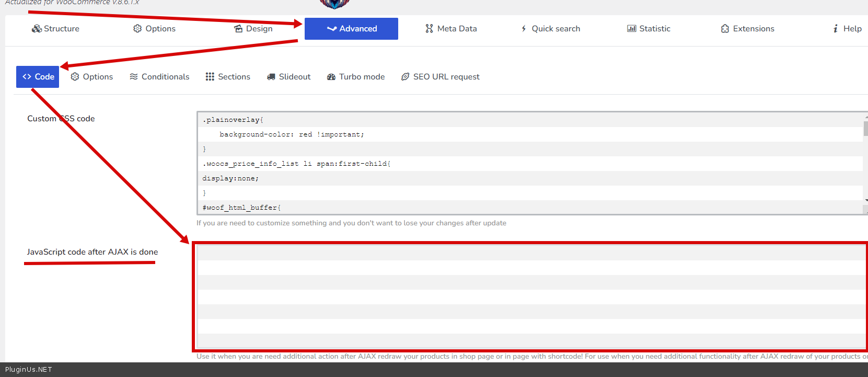Click the Design tab icon
The image size is (868, 377).
click(x=238, y=29)
